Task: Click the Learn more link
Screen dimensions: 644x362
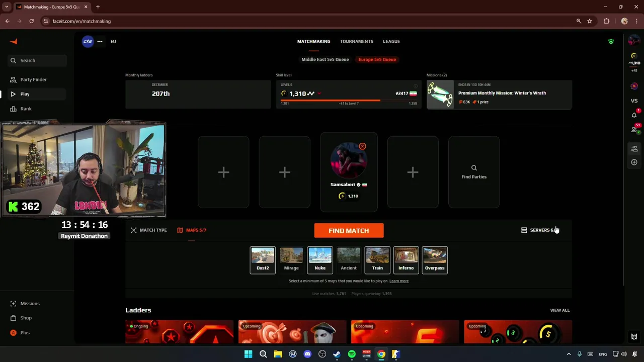Action: pos(399,281)
